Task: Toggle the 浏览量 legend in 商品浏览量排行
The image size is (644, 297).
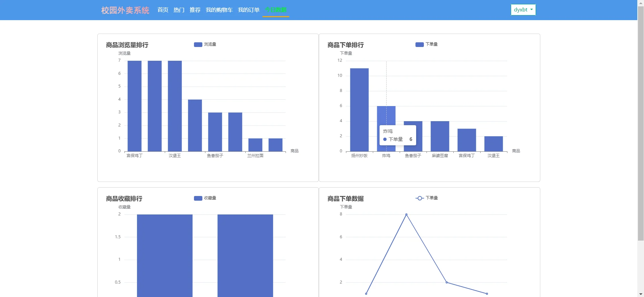Action: tap(205, 44)
